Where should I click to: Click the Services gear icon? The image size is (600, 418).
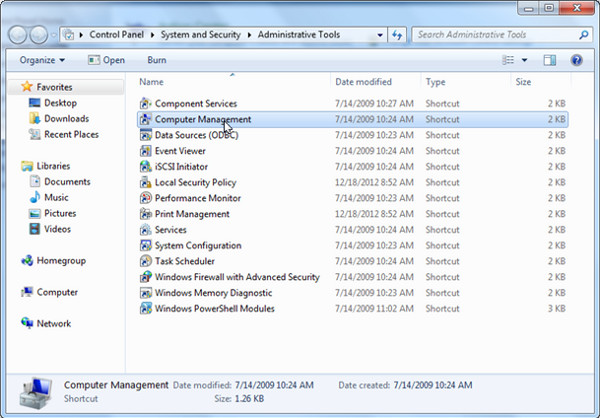pyautogui.click(x=145, y=230)
